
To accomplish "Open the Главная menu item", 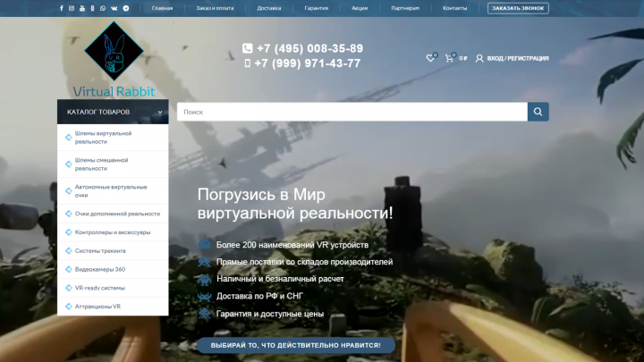I will click(162, 8).
